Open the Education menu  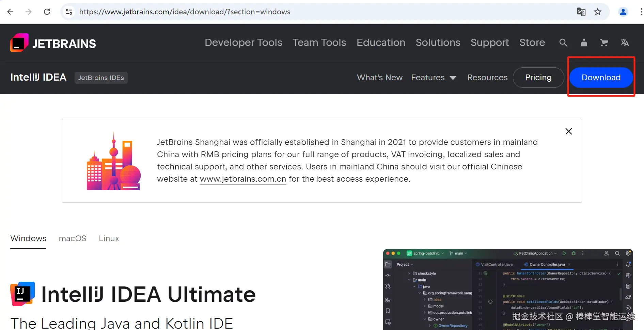[x=381, y=43]
